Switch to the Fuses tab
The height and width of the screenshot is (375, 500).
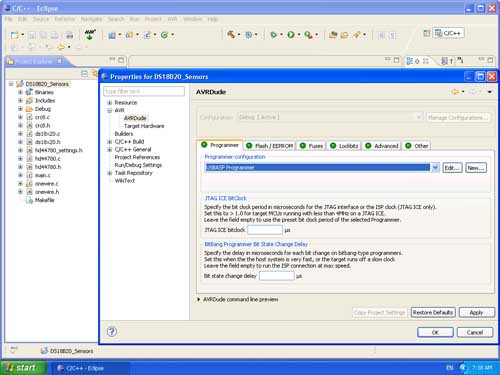pyautogui.click(x=311, y=146)
